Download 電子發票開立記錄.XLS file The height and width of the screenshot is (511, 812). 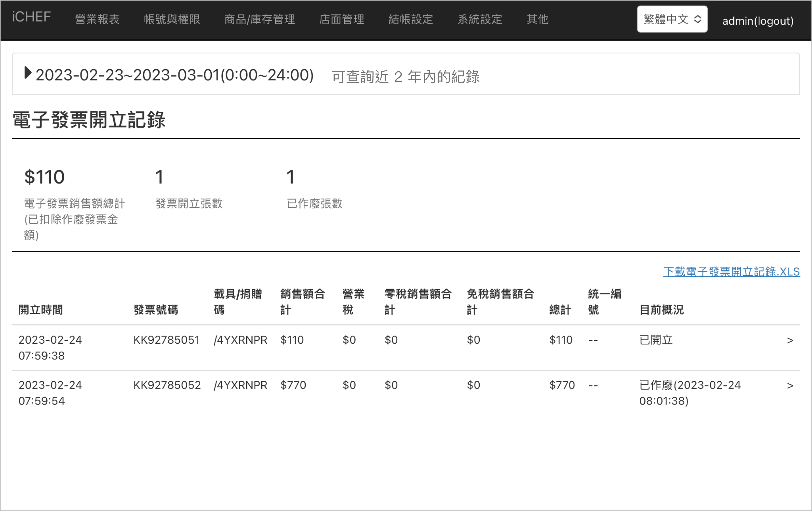731,271
